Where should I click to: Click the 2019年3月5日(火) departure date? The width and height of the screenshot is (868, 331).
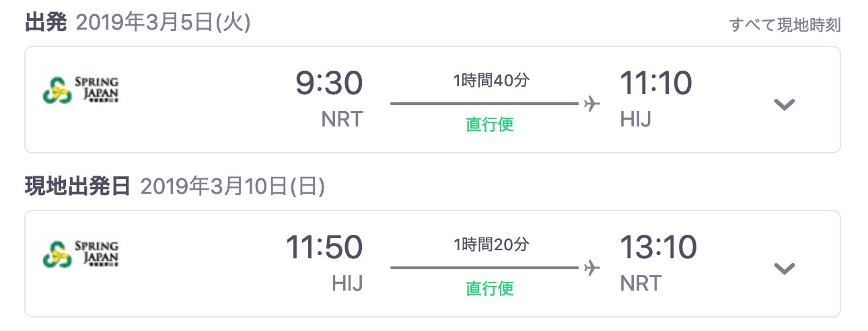point(164,23)
